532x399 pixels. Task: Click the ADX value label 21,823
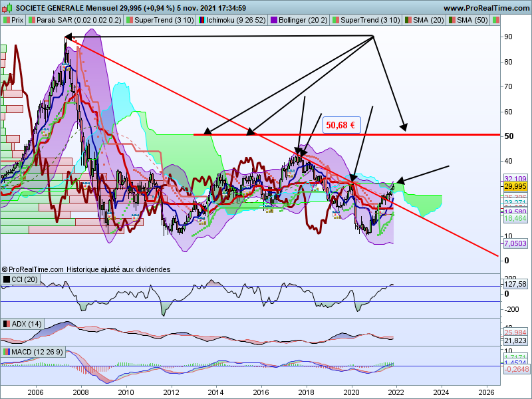515,340
